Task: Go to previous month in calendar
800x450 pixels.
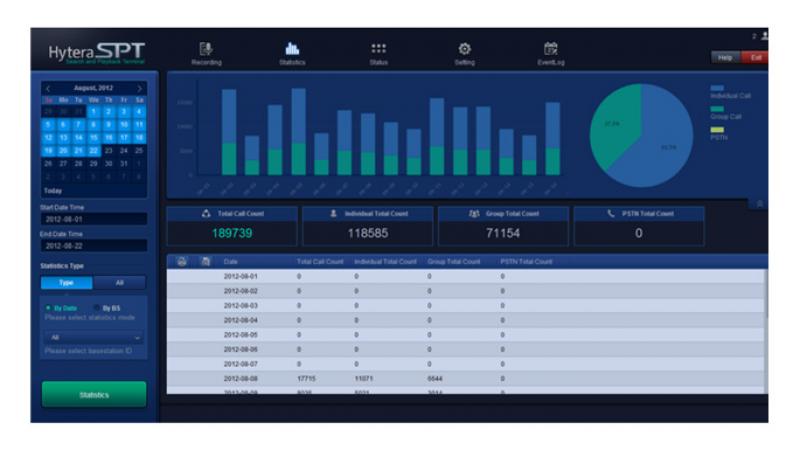Action: [48, 88]
